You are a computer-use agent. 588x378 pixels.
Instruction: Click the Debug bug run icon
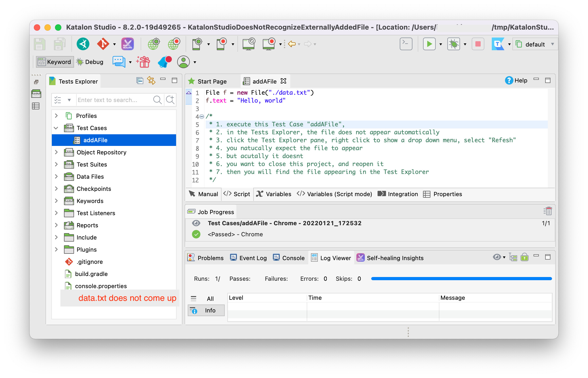[x=453, y=44]
